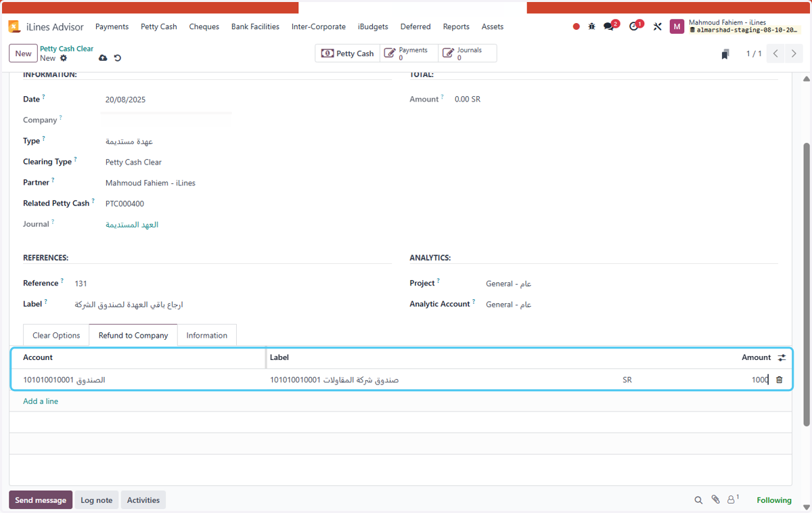Viewport: 812px width, 513px height.
Task: Open the Petty Cash top menu
Action: coord(159,26)
